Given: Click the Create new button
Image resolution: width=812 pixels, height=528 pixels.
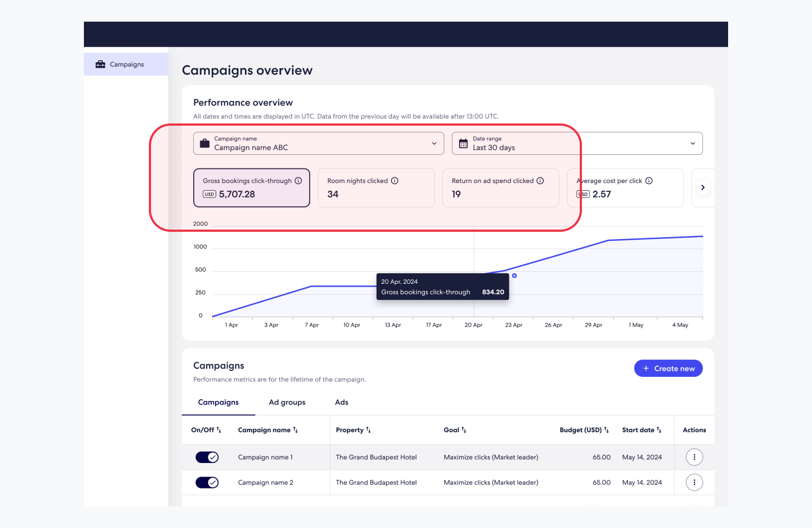Looking at the screenshot, I should pyautogui.click(x=668, y=368).
